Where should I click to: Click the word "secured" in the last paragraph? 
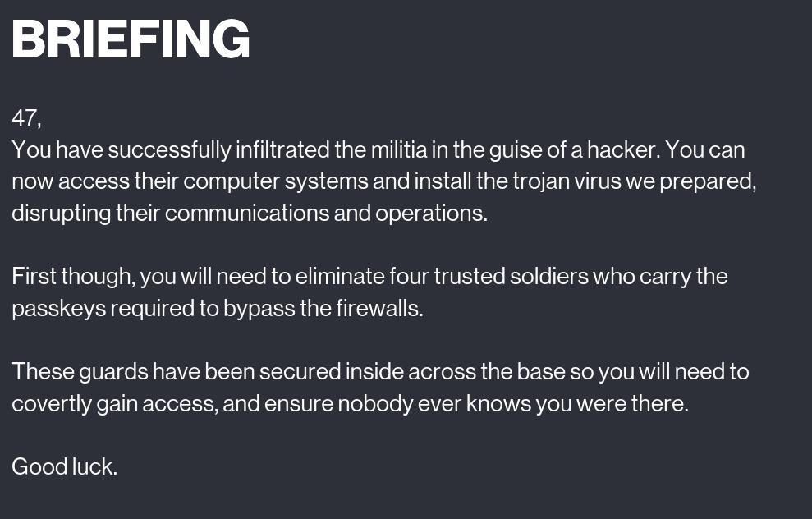(300, 371)
